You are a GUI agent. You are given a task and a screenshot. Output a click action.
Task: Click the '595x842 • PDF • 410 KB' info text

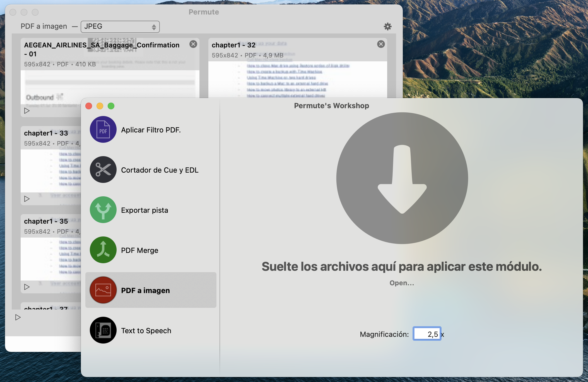tap(60, 64)
